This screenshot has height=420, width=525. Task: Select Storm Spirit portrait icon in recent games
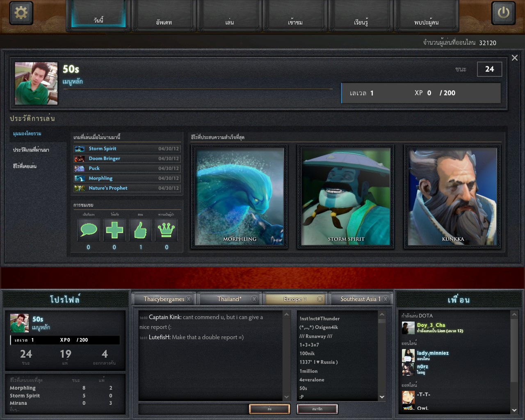[x=80, y=149]
